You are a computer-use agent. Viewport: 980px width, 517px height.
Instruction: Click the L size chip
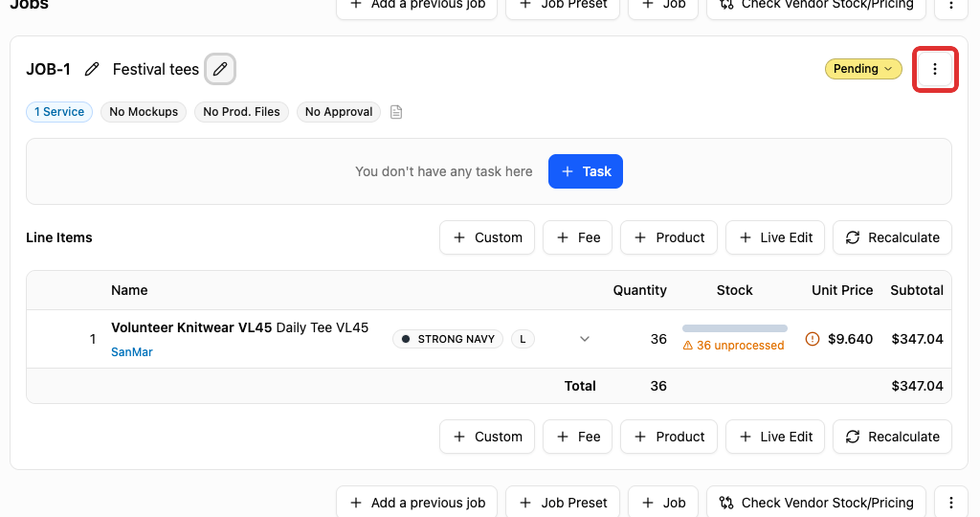point(523,339)
